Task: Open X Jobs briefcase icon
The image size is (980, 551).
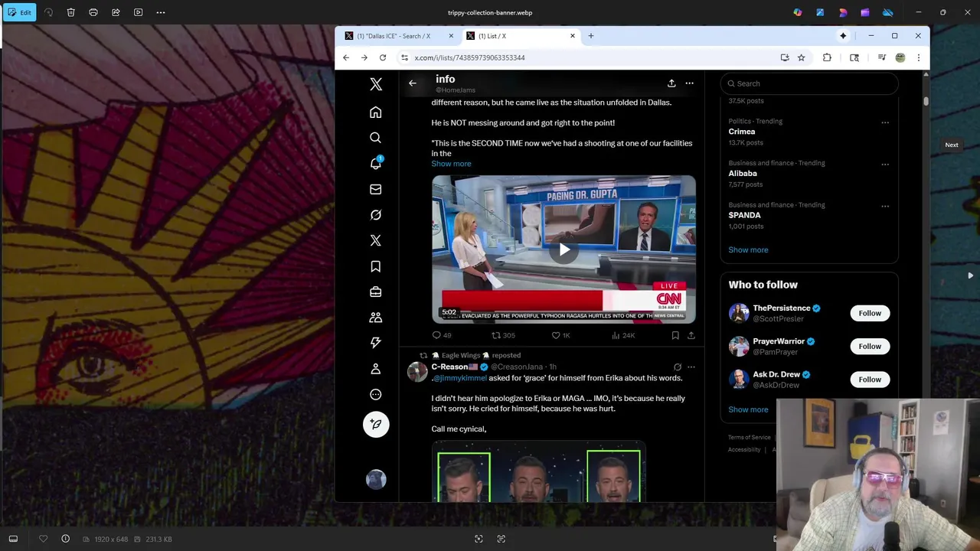Action: 376,292
